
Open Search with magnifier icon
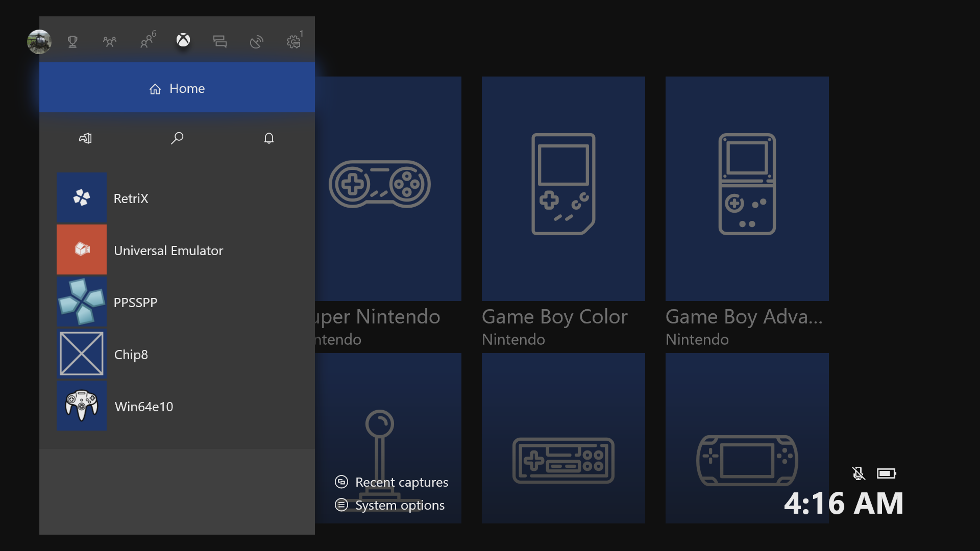click(177, 138)
